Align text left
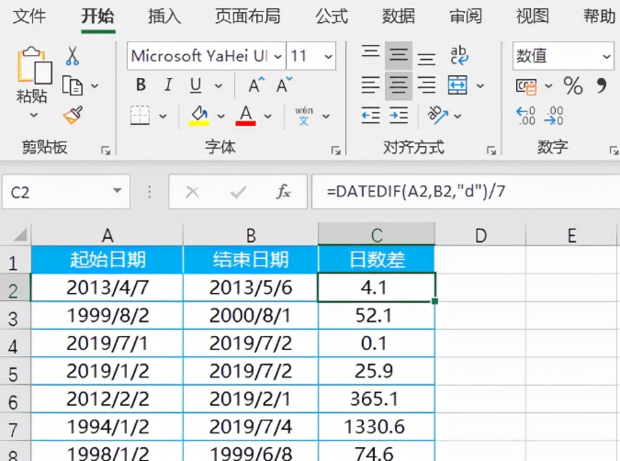 (370, 85)
